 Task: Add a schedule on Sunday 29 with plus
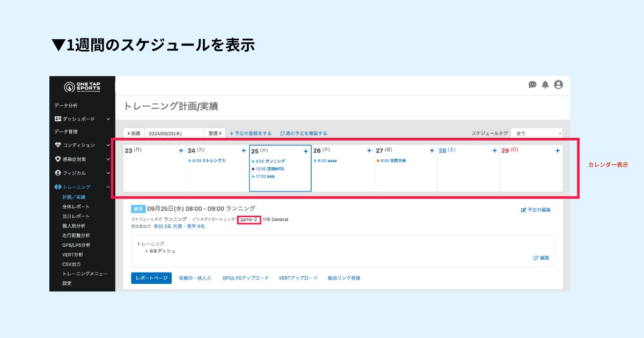point(558,151)
